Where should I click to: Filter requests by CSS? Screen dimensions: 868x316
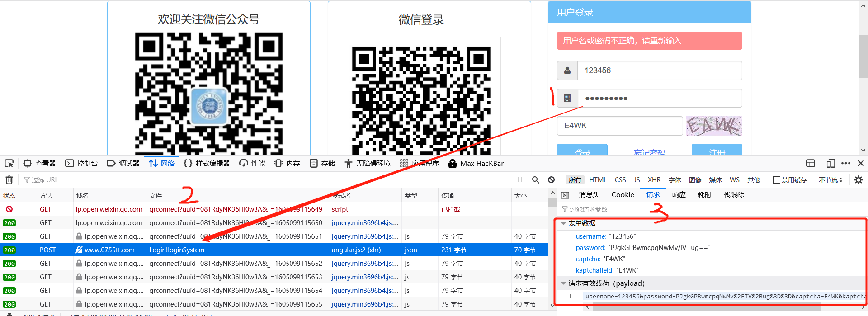tap(620, 180)
